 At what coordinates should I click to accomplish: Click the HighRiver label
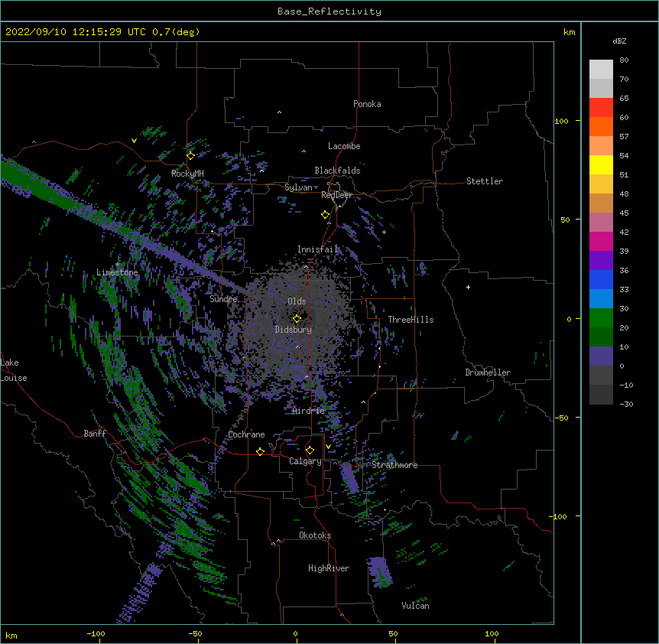click(x=329, y=568)
